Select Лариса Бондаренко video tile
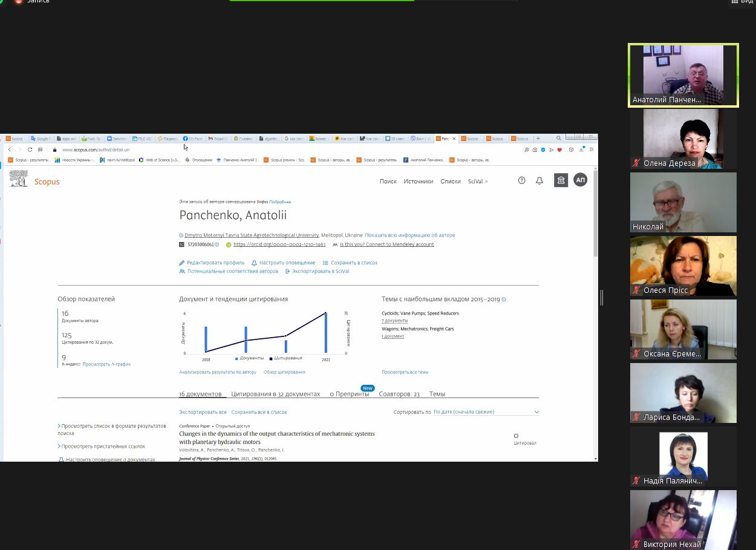The image size is (756, 550). [x=683, y=393]
